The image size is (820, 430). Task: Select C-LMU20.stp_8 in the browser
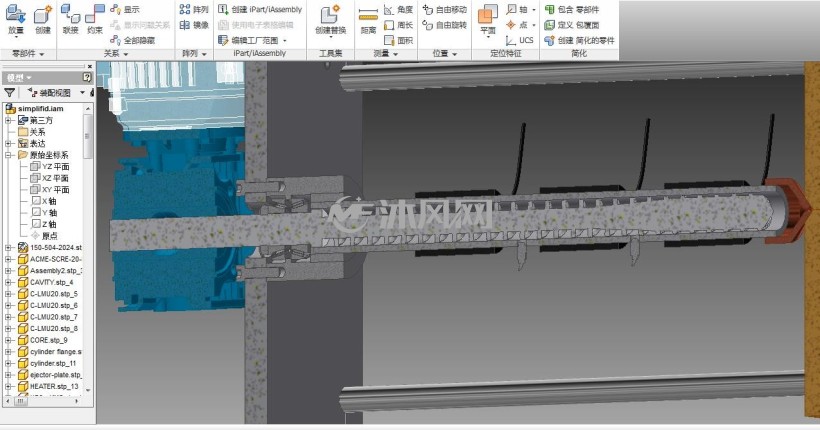click(x=48, y=329)
